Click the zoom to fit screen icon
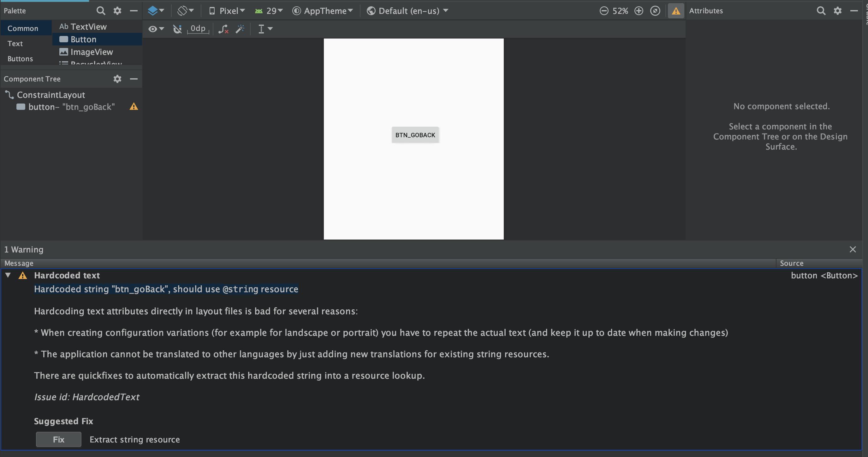Viewport: 868px width, 457px height. pyautogui.click(x=655, y=11)
